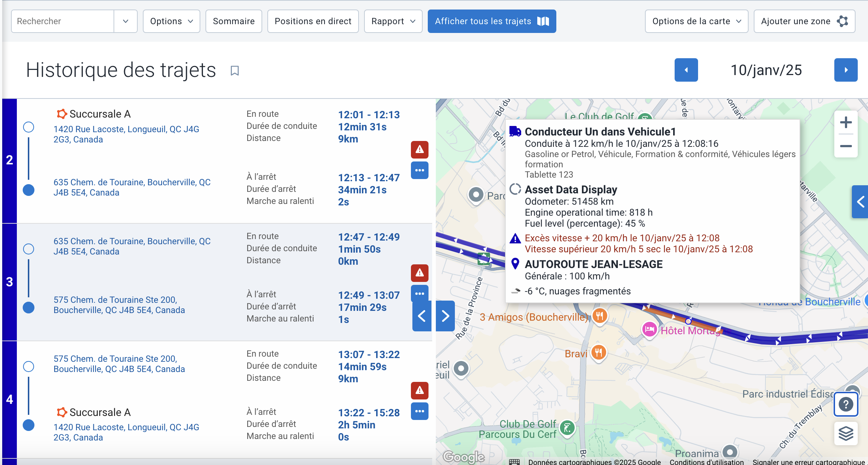Screen dimensions: 868x465
Task: Click trip 4 destination Succursale A zone
Action: (94, 412)
